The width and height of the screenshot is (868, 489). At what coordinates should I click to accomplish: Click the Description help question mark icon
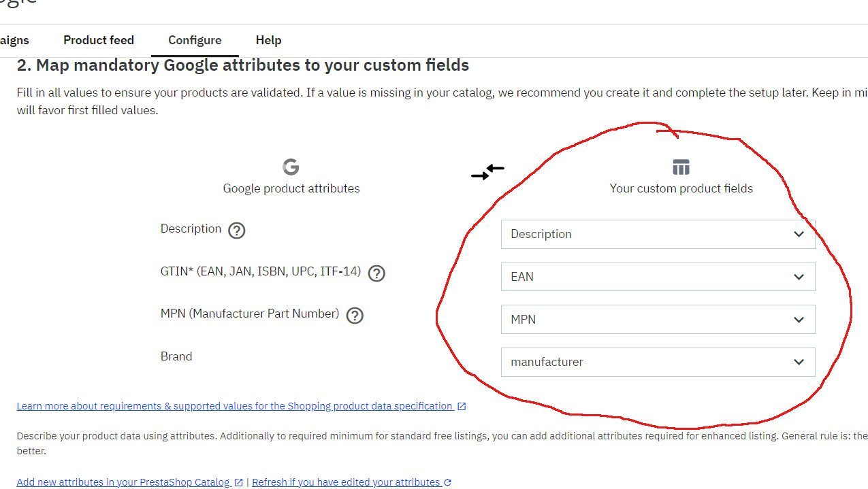(x=236, y=231)
